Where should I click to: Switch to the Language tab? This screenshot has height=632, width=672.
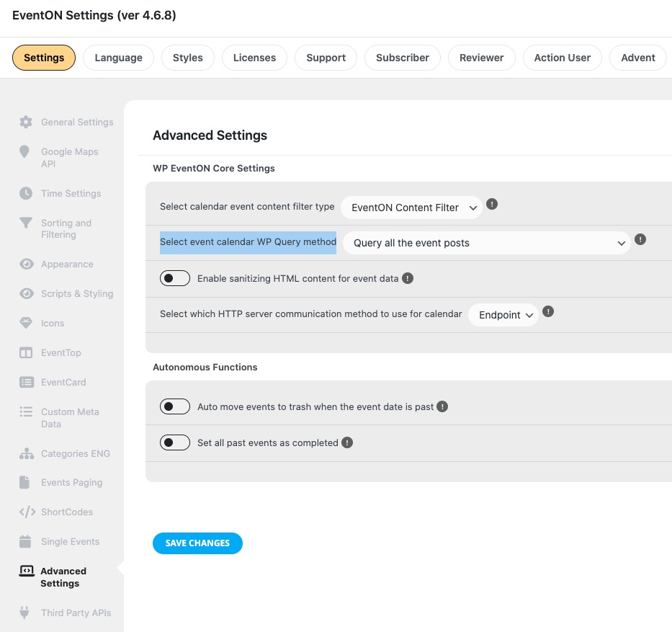(x=118, y=58)
